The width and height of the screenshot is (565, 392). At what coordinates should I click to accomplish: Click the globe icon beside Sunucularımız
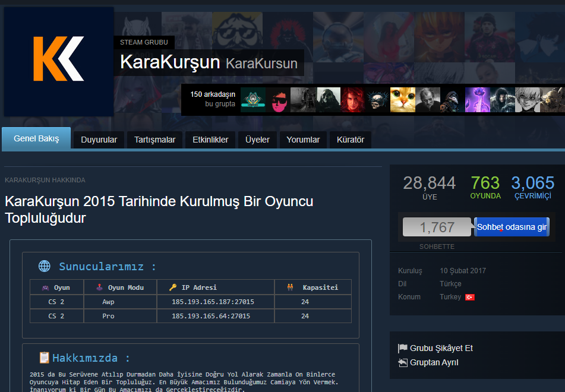click(45, 266)
